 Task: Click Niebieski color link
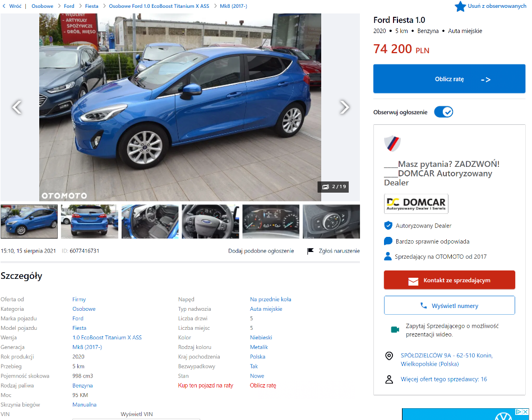[x=261, y=337]
